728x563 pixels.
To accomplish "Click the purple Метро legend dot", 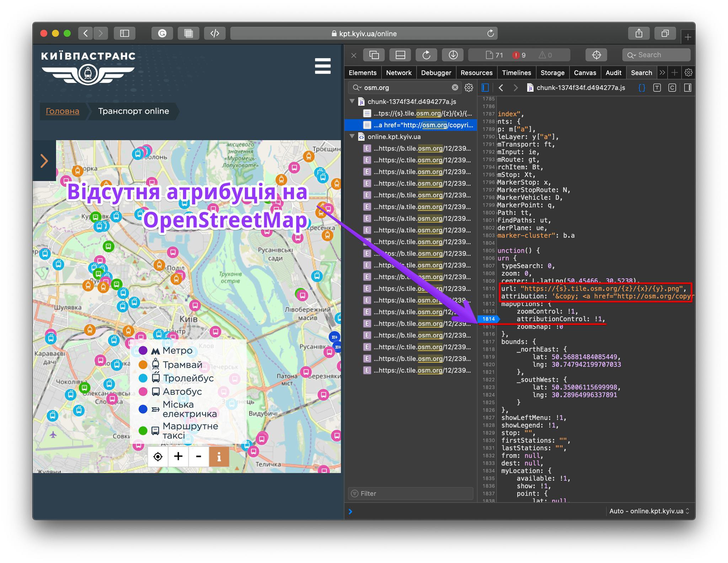I will pos(143,350).
